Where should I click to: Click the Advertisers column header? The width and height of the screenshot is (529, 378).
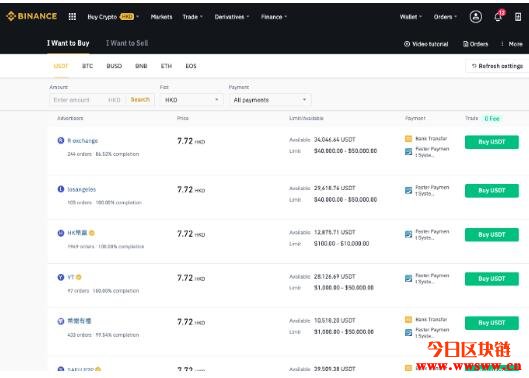coord(70,118)
